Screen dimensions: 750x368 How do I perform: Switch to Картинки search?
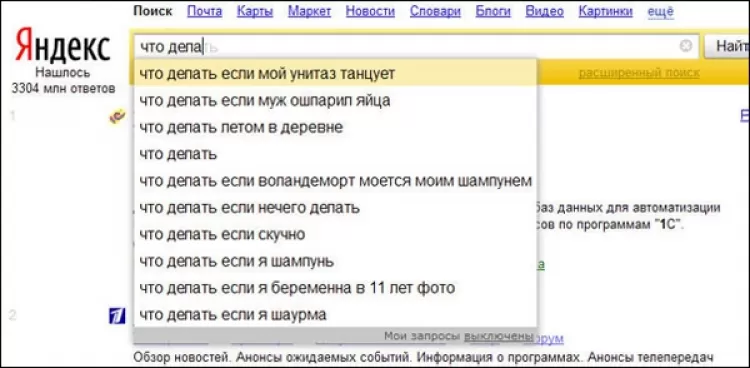(606, 11)
